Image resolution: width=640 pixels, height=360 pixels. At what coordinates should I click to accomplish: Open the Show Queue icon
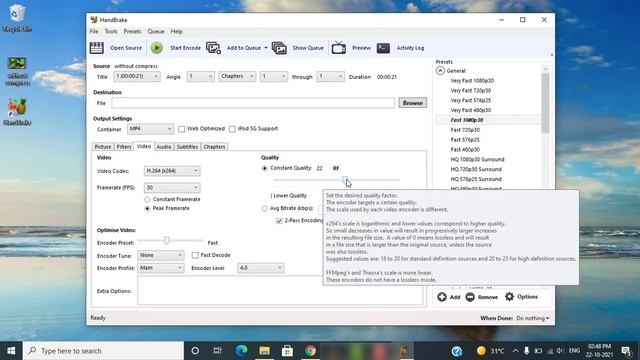(x=279, y=48)
